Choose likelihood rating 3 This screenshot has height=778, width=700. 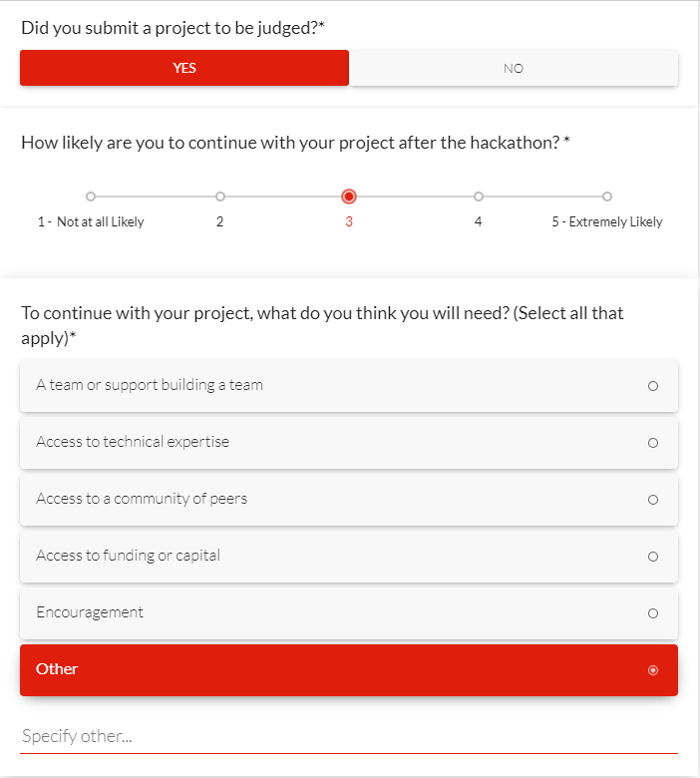[x=349, y=196]
